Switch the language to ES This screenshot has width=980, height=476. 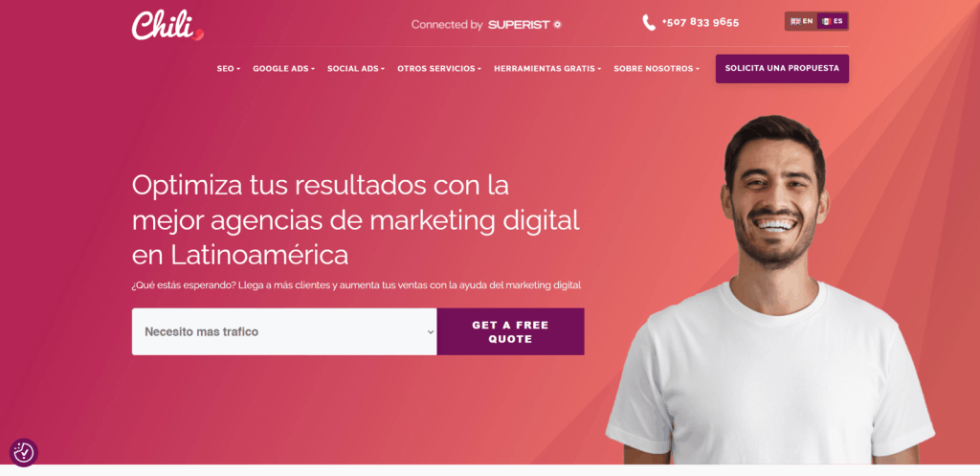[x=832, y=21]
